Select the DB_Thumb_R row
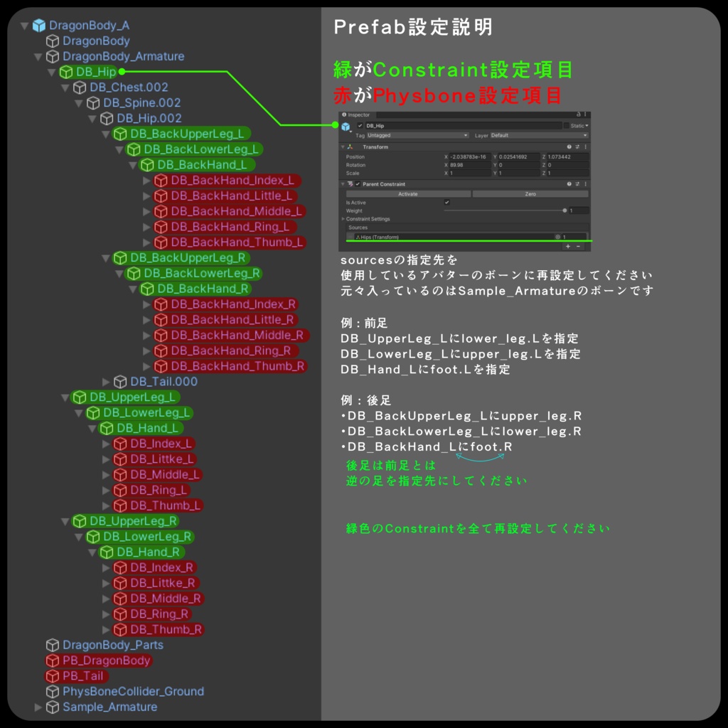 pos(159,630)
